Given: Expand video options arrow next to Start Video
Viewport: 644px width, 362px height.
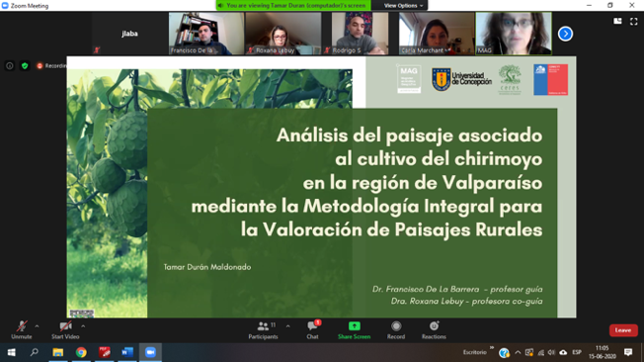Looking at the screenshot, I should 83,326.
